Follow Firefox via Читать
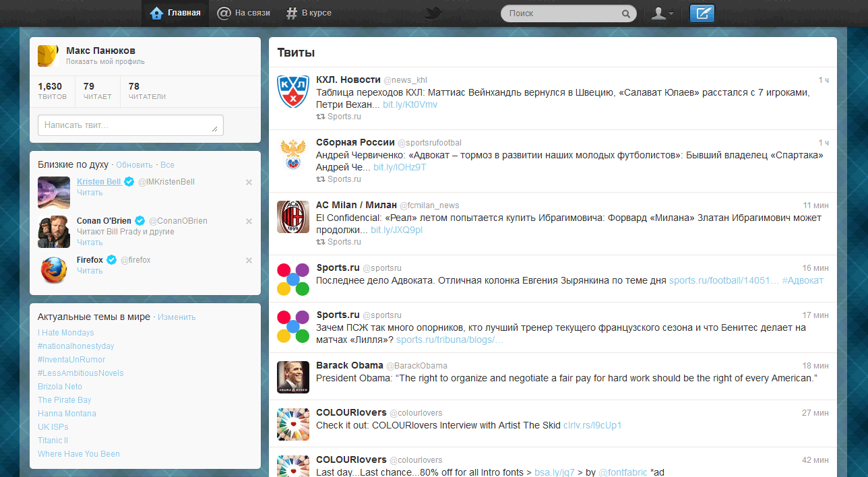868x477 pixels. click(90, 271)
